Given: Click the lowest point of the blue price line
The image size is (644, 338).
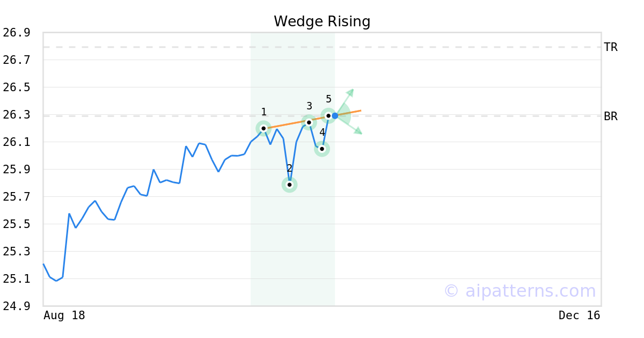Looking at the screenshot, I should pyautogui.click(x=56, y=281).
